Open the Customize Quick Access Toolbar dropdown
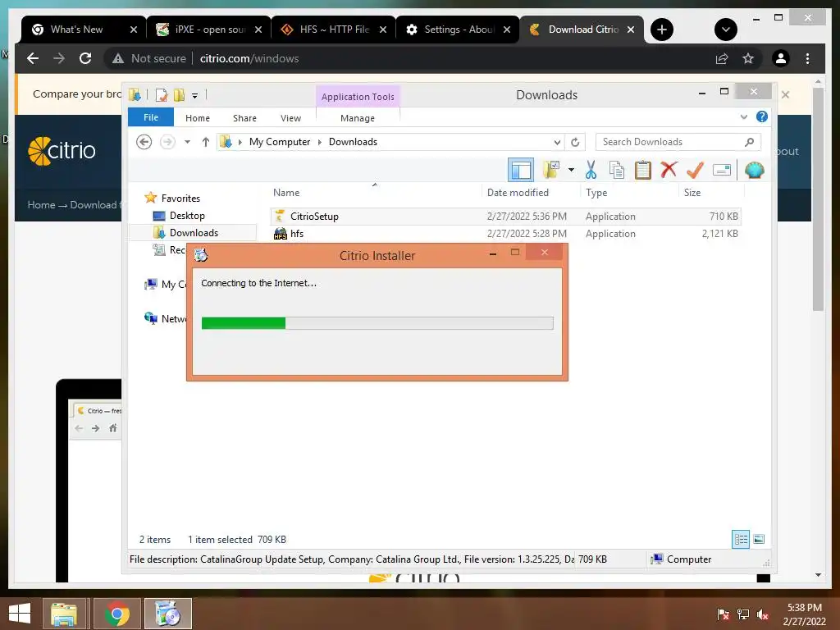Image resolution: width=840 pixels, height=630 pixels. click(195, 96)
